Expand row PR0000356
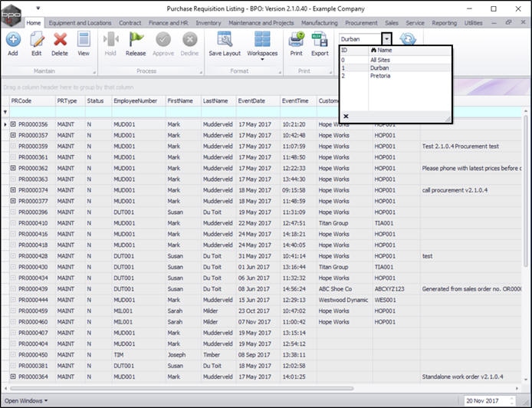The image size is (532, 408). click(x=13, y=124)
